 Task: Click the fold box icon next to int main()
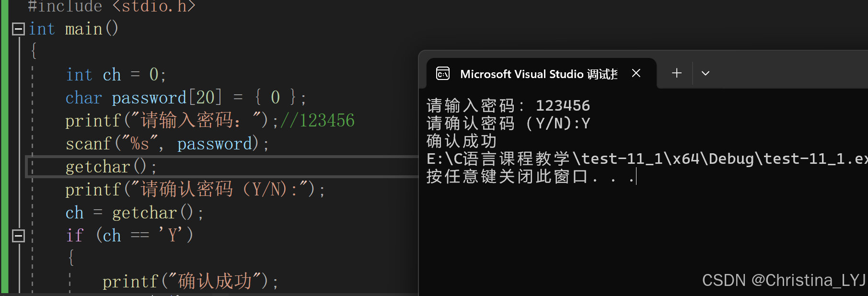coord(18,29)
